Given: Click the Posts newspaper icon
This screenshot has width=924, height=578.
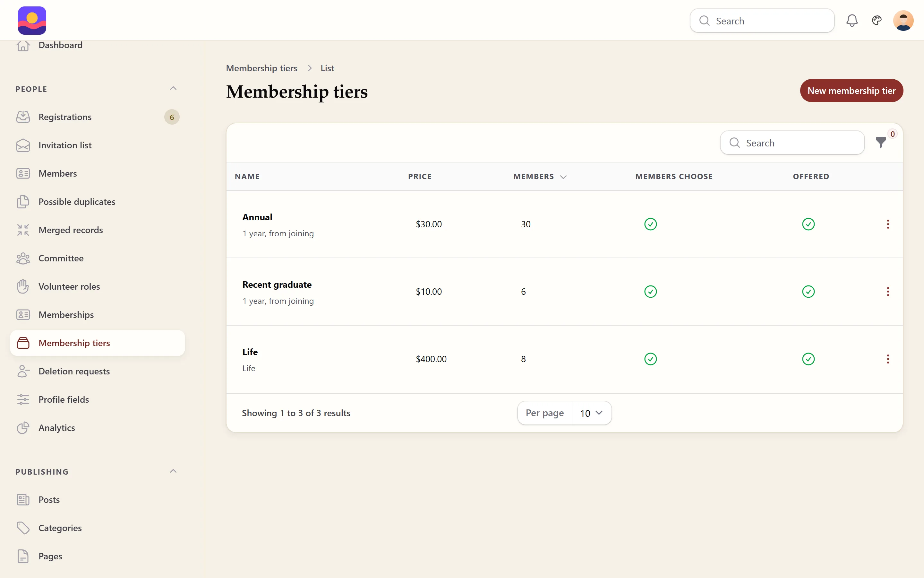Looking at the screenshot, I should pyautogui.click(x=23, y=500).
